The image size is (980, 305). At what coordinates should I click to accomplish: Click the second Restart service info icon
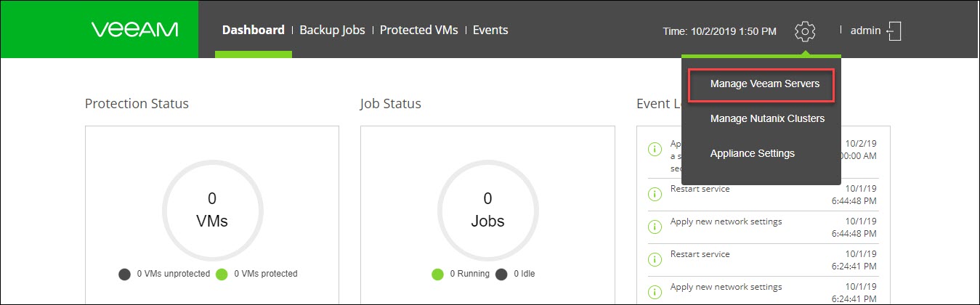(x=655, y=259)
